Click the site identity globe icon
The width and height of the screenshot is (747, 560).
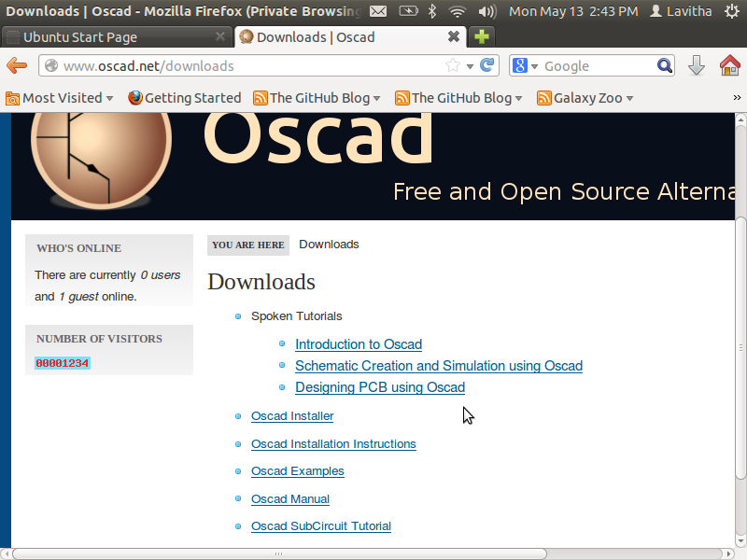51,65
